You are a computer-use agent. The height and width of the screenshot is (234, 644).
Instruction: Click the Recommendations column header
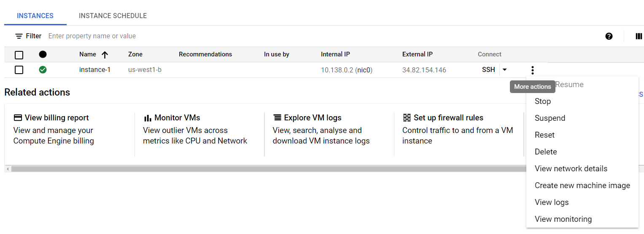pos(205,54)
